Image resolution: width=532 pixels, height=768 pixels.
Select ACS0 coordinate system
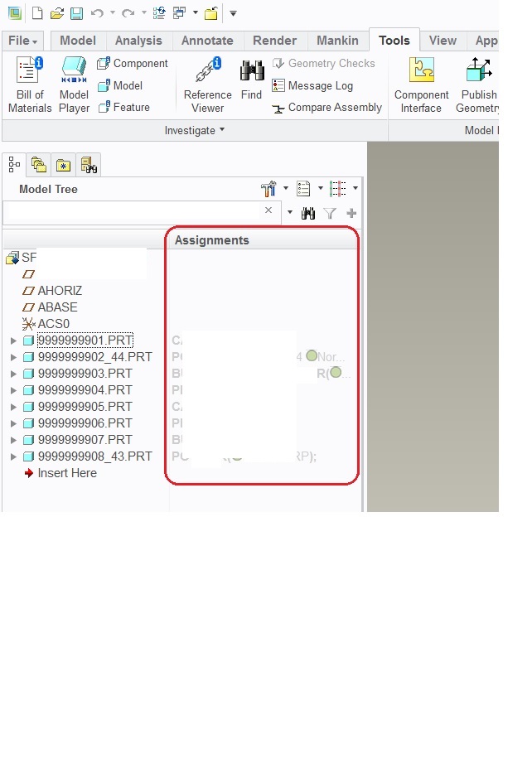46,324
